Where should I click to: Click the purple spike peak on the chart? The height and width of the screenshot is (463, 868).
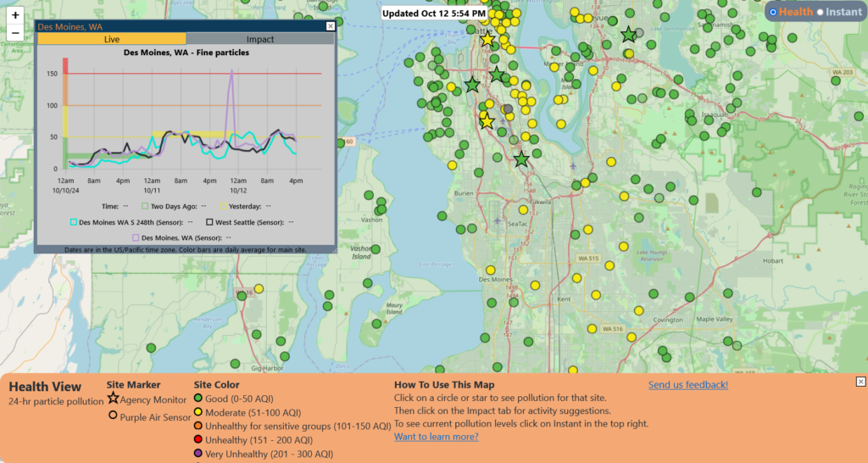pyautogui.click(x=231, y=72)
